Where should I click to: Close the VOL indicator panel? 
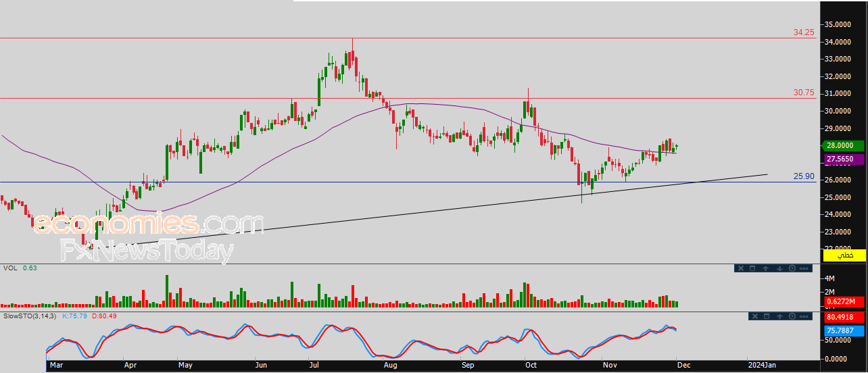(x=740, y=268)
